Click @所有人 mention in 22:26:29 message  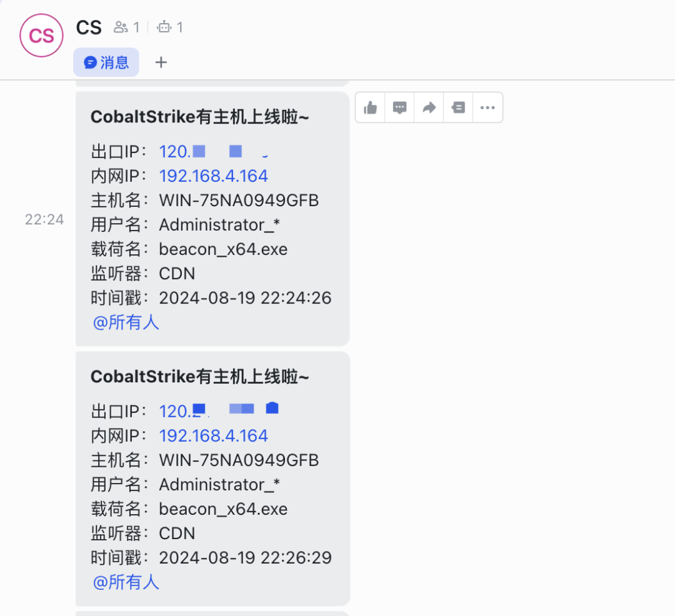pyautogui.click(x=126, y=582)
